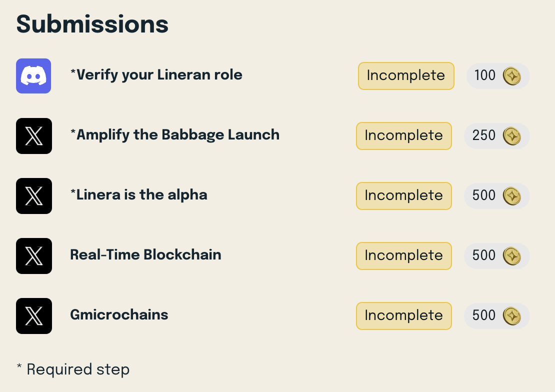Click the gold coin next to 250
The image size is (555, 392).
point(512,136)
